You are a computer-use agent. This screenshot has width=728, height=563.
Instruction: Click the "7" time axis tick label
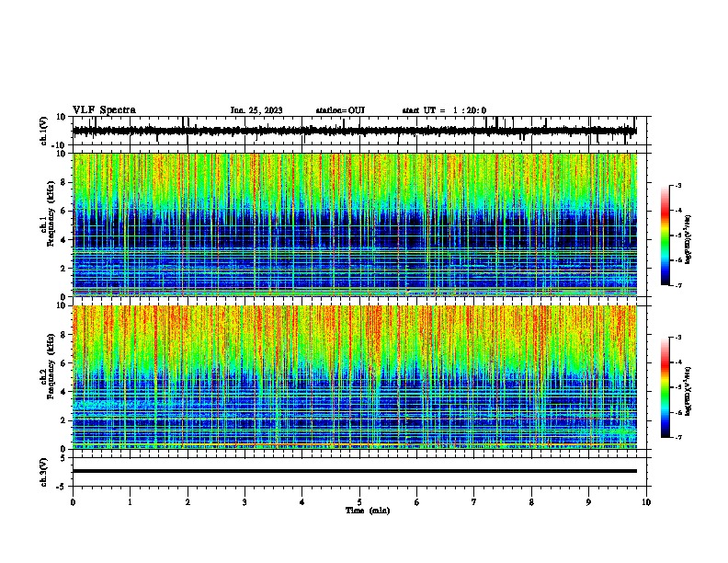[x=474, y=502]
